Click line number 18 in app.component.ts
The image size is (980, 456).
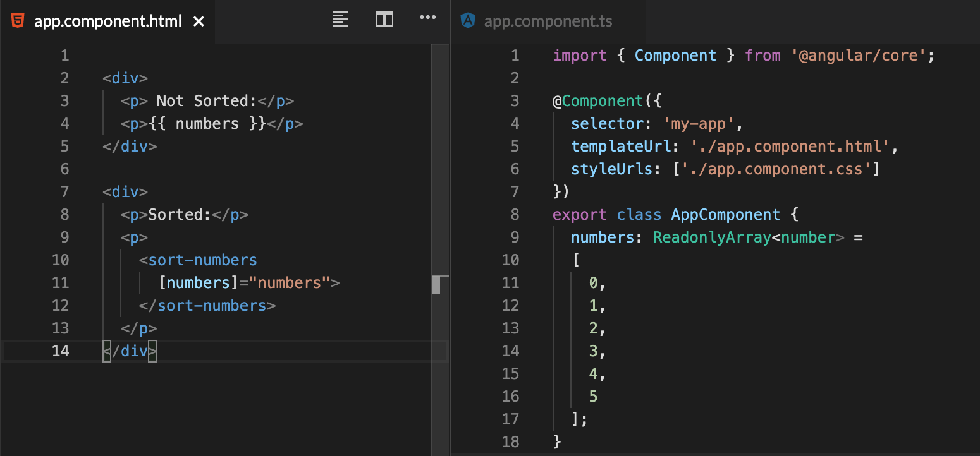[510, 442]
